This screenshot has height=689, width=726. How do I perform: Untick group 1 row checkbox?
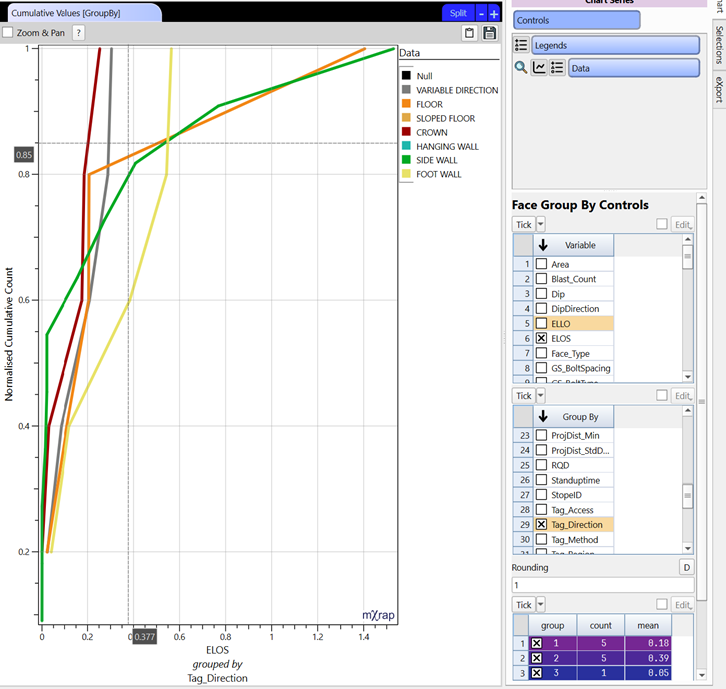coord(537,643)
